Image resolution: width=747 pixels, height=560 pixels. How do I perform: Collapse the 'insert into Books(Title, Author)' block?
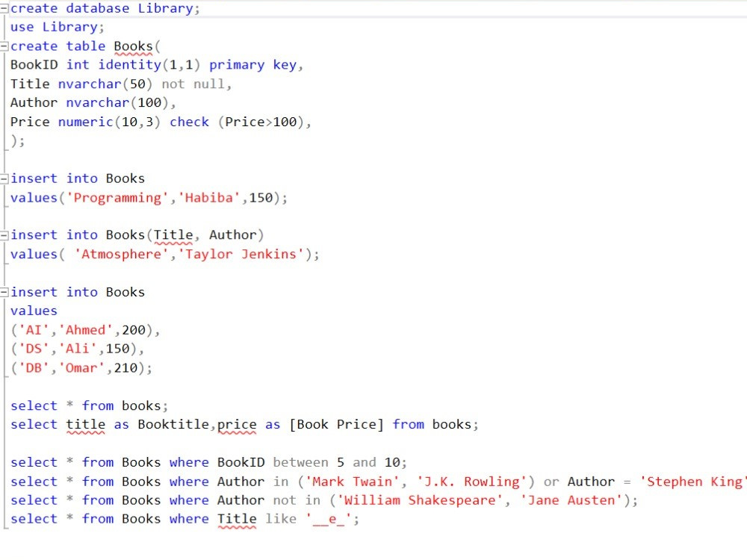[x=4, y=235]
